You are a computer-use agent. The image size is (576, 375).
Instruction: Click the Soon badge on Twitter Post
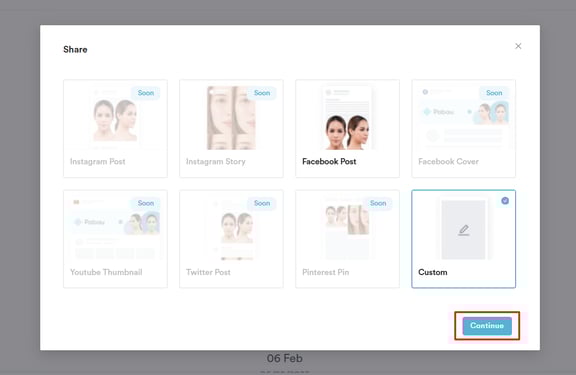pos(262,203)
